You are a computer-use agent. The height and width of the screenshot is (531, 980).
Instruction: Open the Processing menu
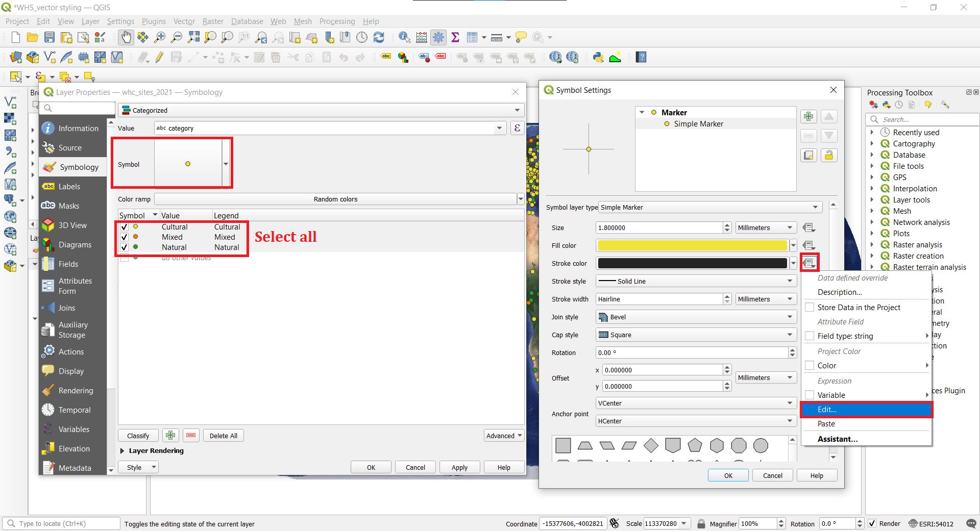(x=337, y=21)
